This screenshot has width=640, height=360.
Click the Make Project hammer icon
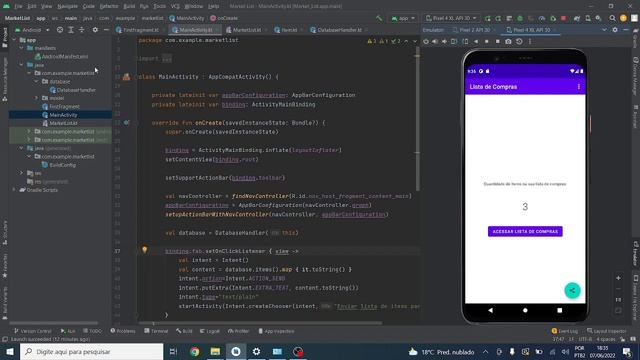pos(379,18)
